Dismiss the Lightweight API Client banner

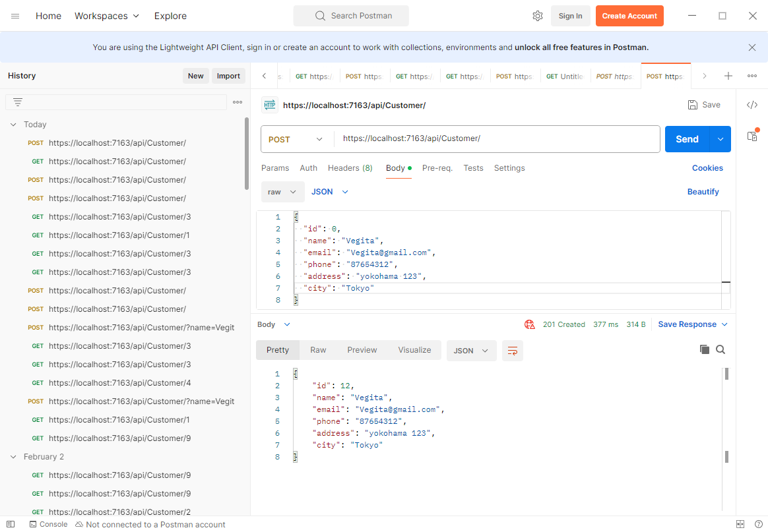pos(752,47)
